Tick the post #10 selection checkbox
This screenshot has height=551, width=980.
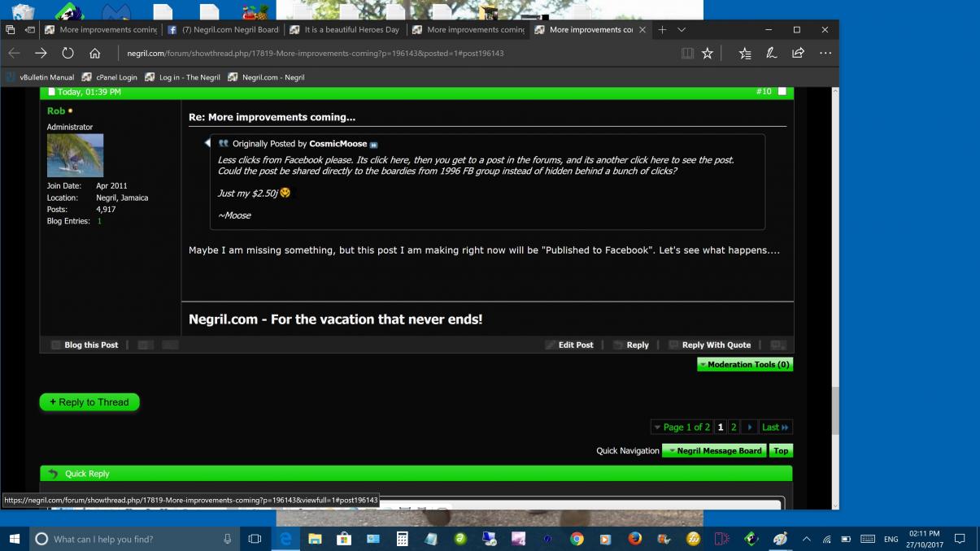(782, 92)
